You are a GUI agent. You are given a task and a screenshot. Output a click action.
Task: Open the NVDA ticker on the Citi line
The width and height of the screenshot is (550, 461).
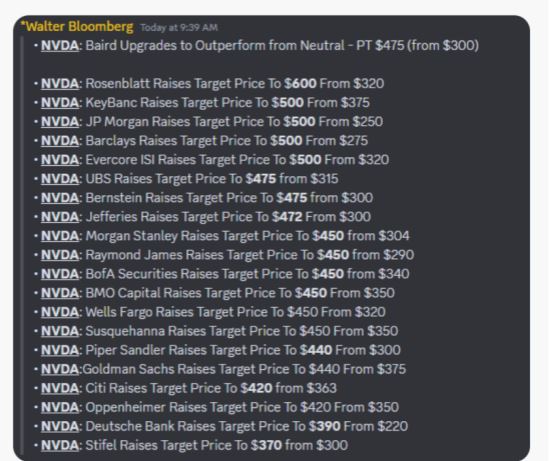[x=60, y=388]
